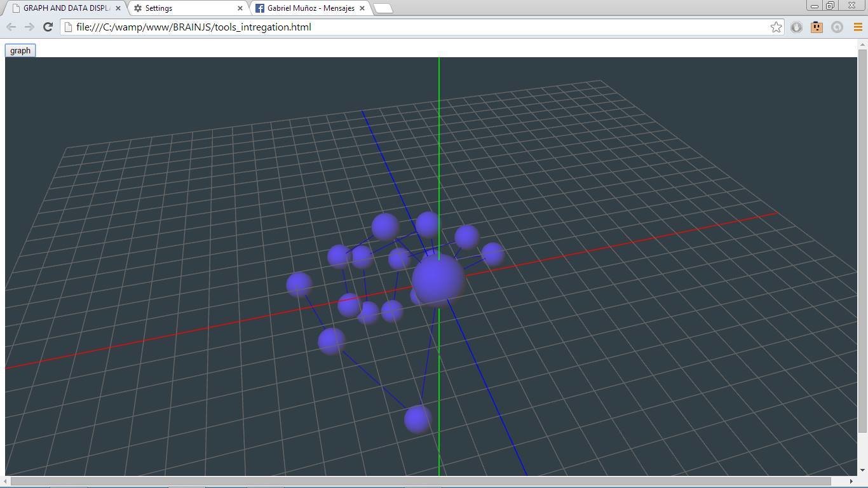The height and width of the screenshot is (488, 868).
Task: Select the lowest graph node sphere
Action: [417, 419]
